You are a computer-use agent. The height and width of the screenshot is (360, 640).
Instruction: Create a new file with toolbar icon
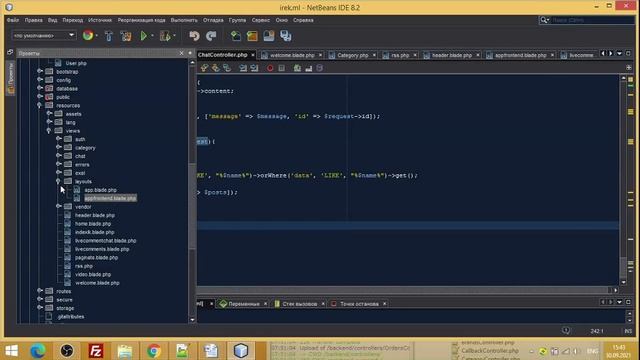[x=236, y=36]
